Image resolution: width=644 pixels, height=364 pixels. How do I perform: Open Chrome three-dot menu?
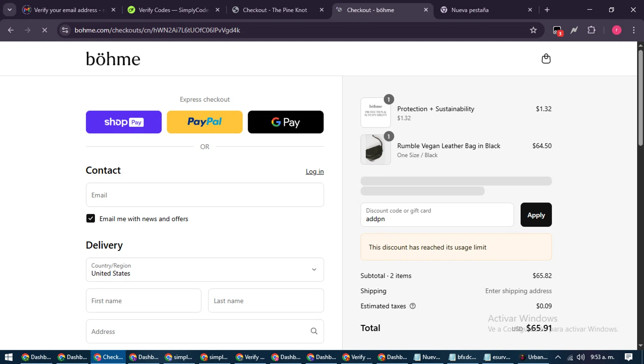tap(634, 30)
